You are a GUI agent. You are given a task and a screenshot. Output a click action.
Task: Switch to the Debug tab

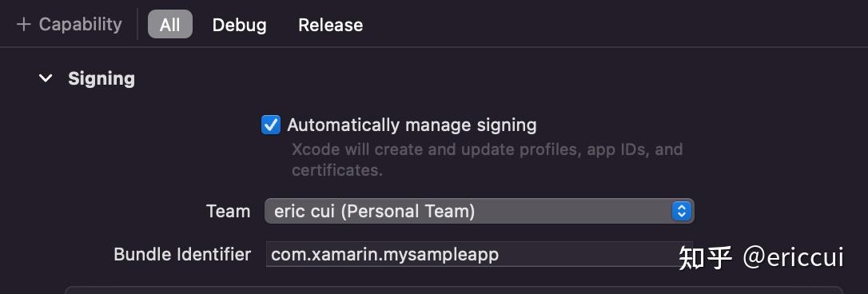pyautogui.click(x=239, y=25)
